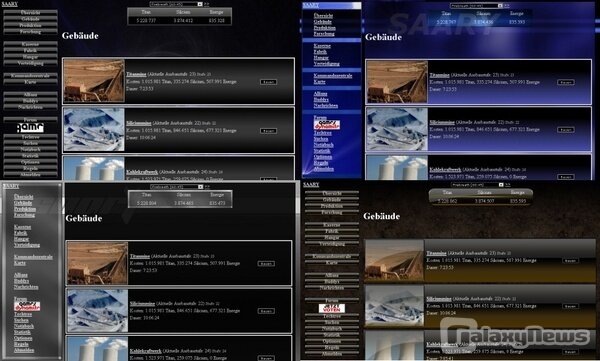
Task: Open Fabrik link in silver skin menu
Action: [x=21, y=233]
